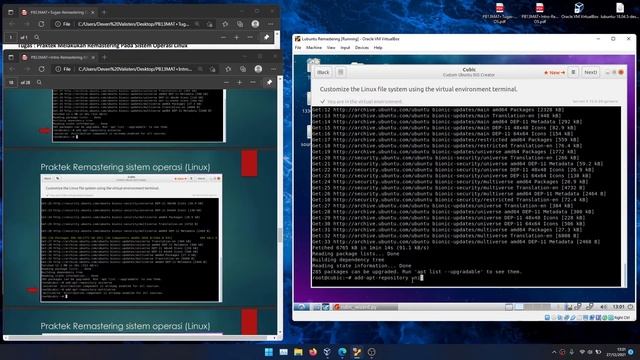Click the power icon in Lubuntu panel
Image resolution: width=640 pixels, height=360 pixels.
coord(630,307)
